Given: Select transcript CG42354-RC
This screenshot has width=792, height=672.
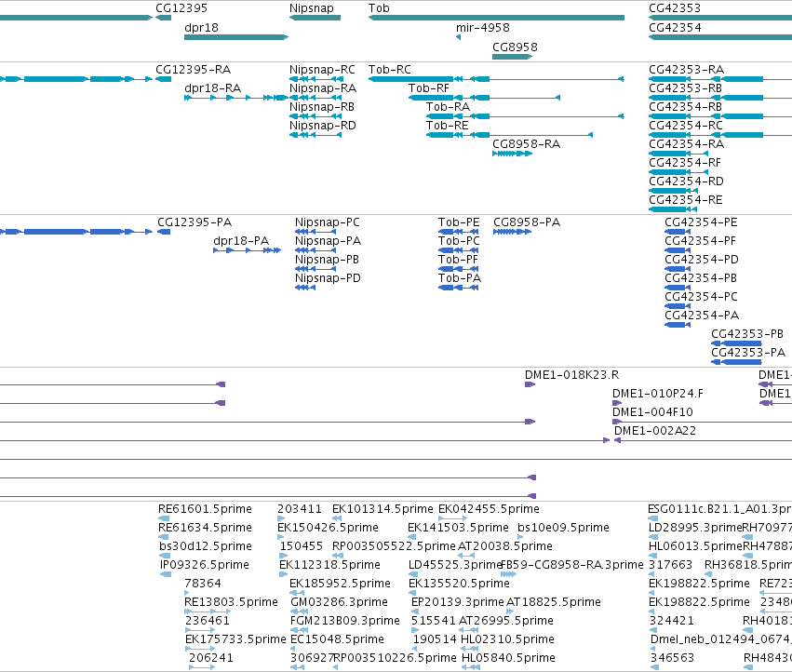Looking at the screenshot, I should tap(720, 135).
